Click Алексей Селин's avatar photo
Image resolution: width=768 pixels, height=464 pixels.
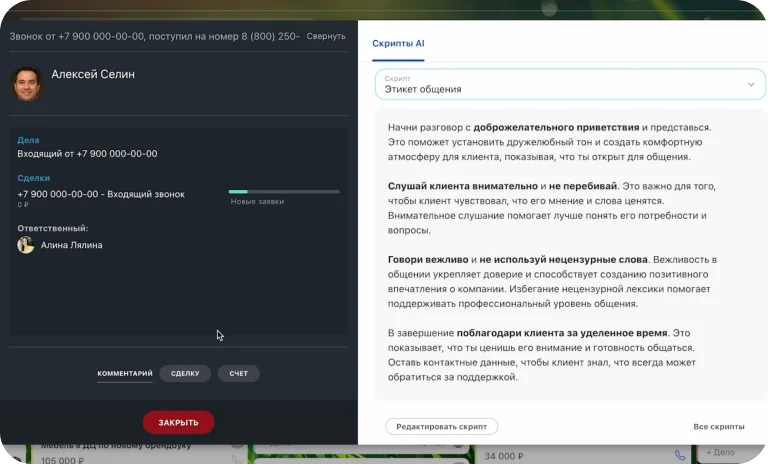pyautogui.click(x=27, y=83)
